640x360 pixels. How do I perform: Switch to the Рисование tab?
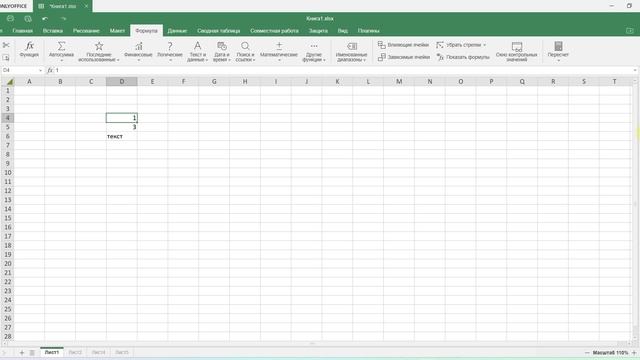pyautogui.click(x=86, y=31)
